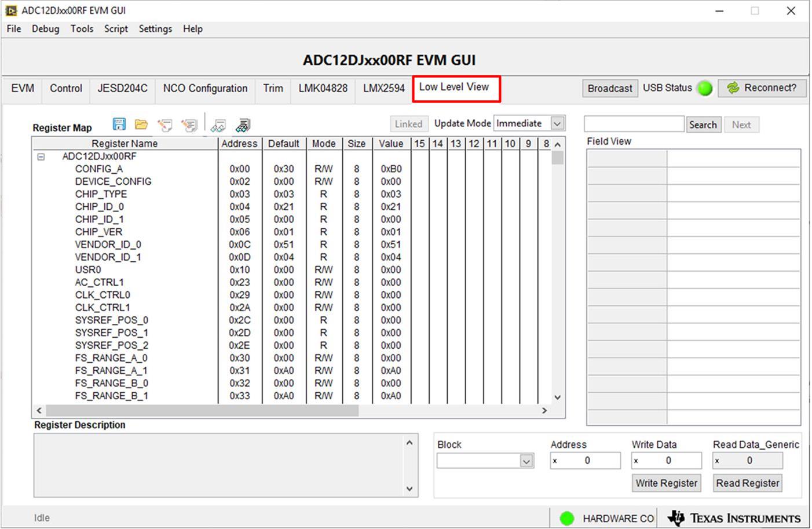Open the Update Mode dropdown

click(557, 123)
